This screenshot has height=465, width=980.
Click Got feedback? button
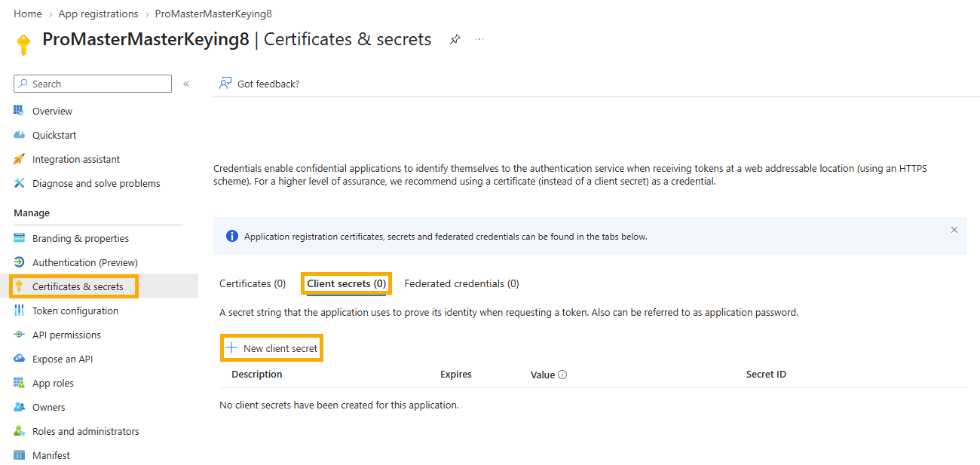(x=259, y=84)
